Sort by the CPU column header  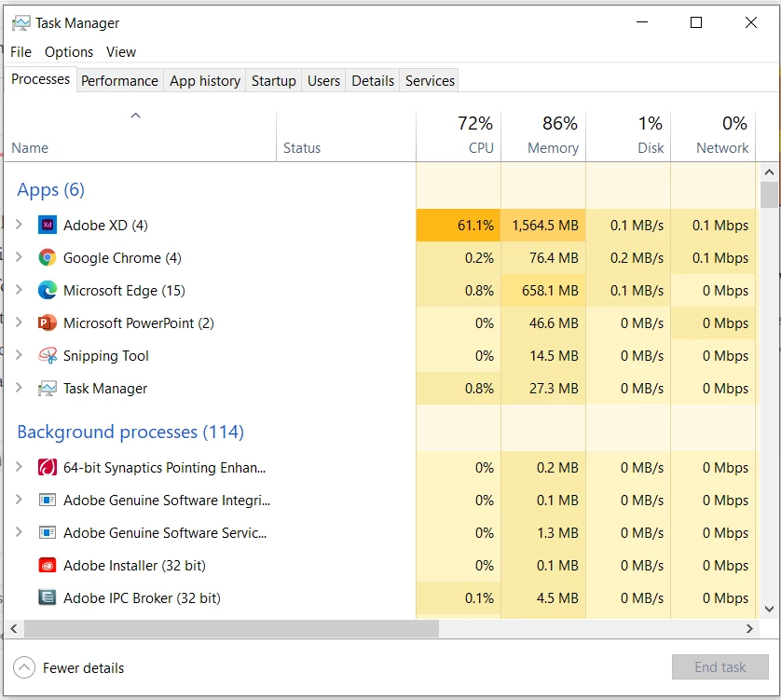(x=459, y=136)
